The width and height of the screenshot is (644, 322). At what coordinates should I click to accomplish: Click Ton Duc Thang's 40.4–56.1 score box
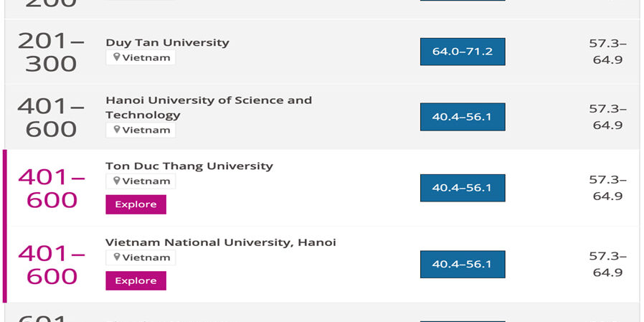[x=462, y=188]
